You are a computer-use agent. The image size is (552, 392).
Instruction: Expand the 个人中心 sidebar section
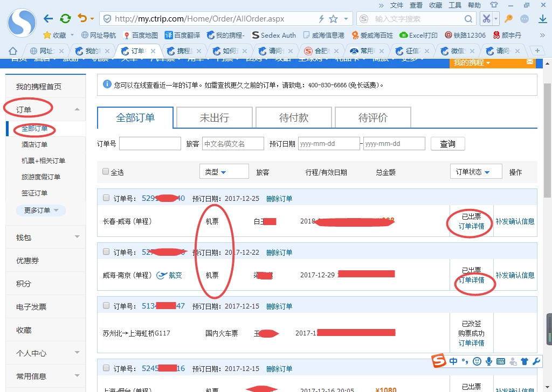coord(77,352)
